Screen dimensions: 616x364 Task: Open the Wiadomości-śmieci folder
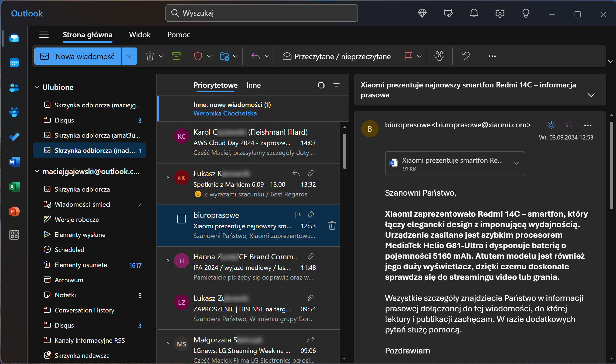click(x=89, y=205)
